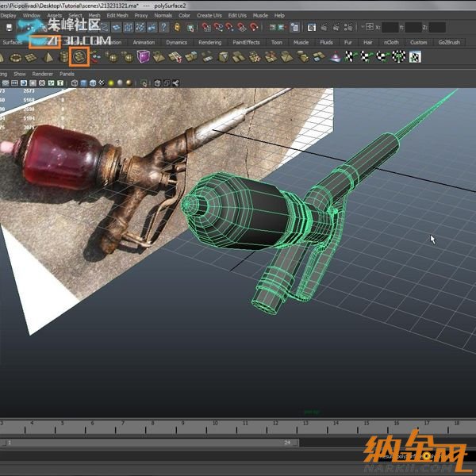Select the pyramid primitive shelf icon
The image size is (476, 476).
[x=47, y=56]
